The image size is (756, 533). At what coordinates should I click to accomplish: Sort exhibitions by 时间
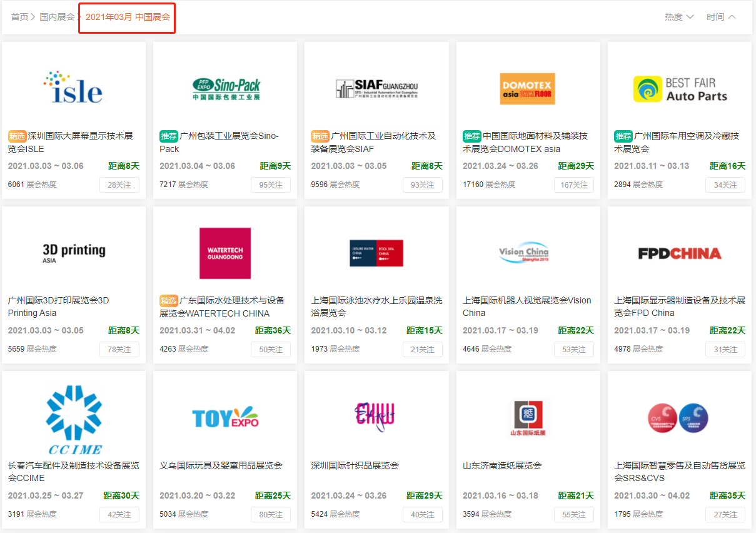[721, 17]
